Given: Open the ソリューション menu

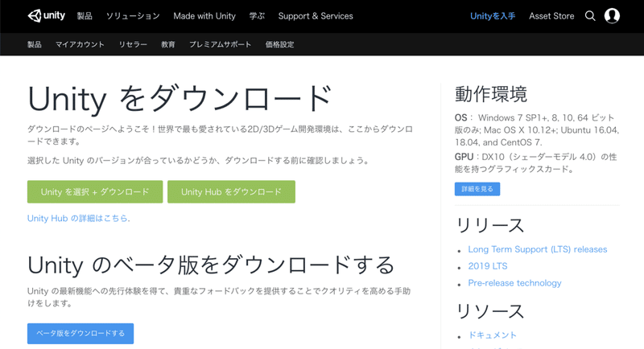Looking at the screenshot, I should pos(133,16).
